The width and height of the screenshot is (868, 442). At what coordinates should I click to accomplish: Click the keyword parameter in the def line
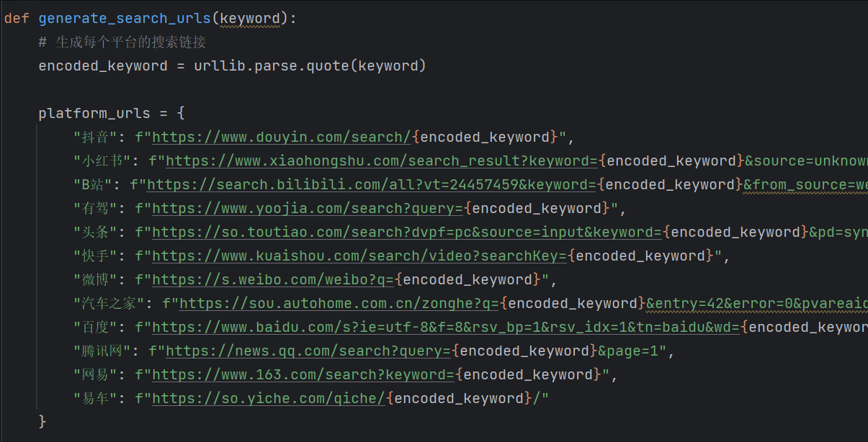(249, 18)
